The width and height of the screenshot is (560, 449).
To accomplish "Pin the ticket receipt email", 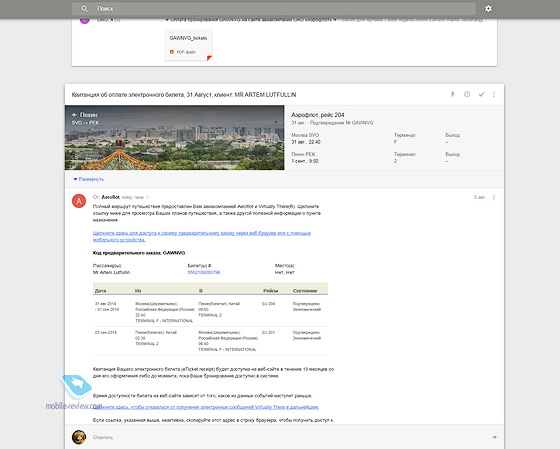I will click(x=452, y=94).
